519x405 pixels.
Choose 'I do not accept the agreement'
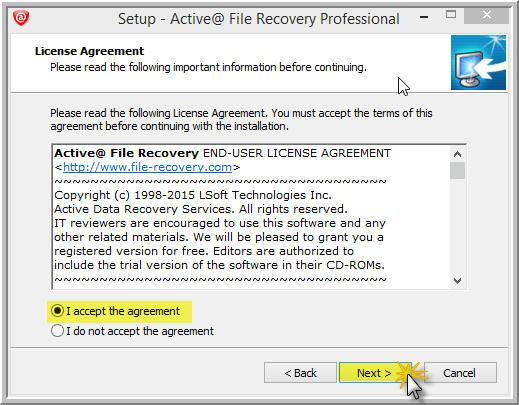pos(132,331)
